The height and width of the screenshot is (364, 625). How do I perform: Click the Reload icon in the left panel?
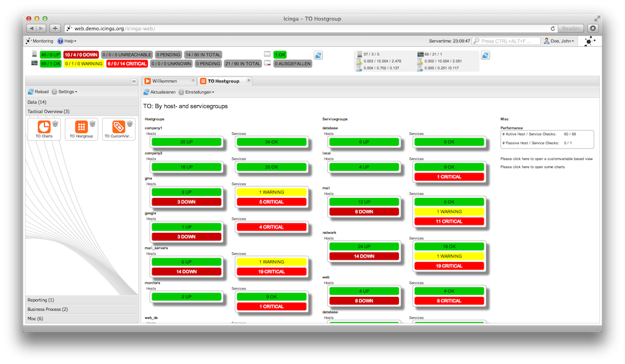(31, 92)
